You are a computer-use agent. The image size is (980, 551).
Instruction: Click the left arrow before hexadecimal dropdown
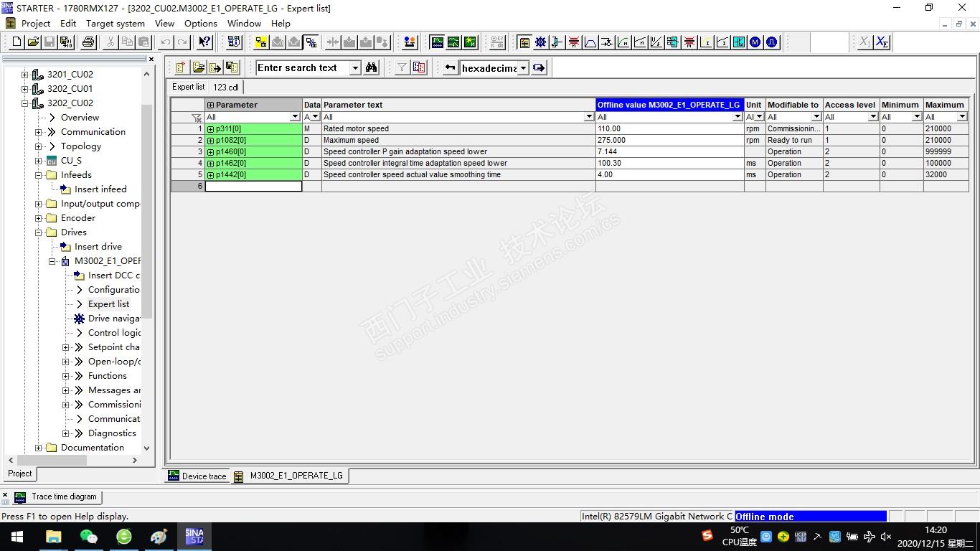click(x=451, y=67)
